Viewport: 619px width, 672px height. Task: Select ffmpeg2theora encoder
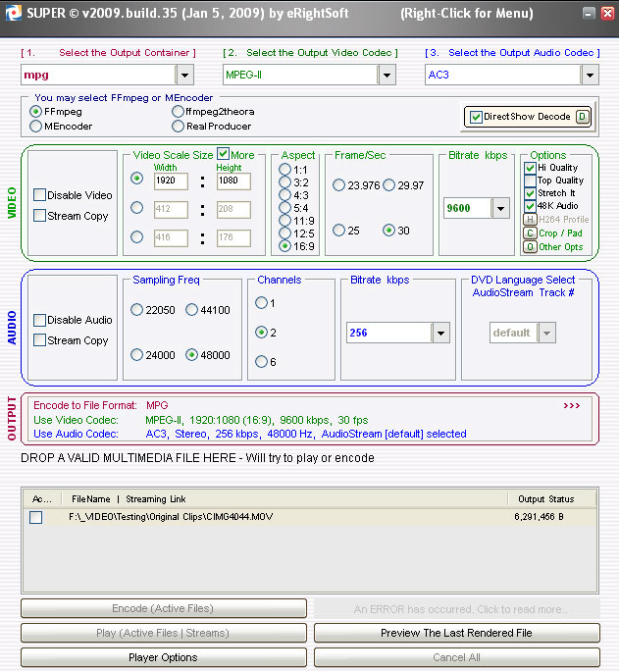point(178,112)
